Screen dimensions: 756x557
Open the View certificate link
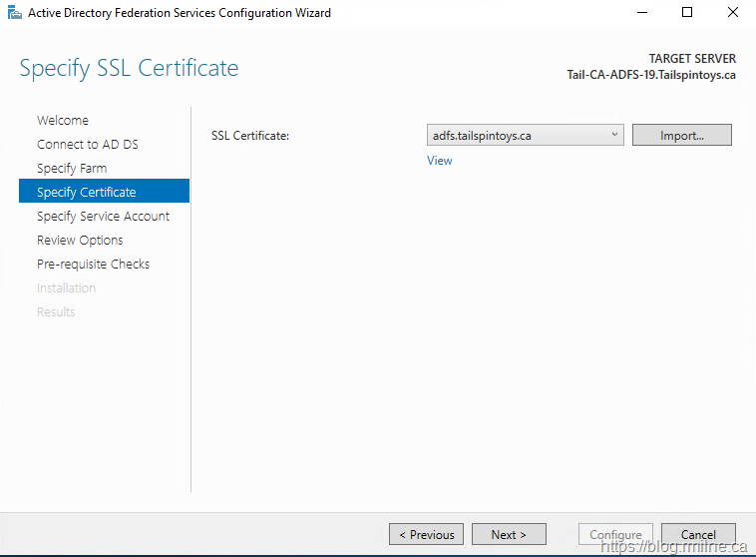pyautogui.click(x=439, y=160)
